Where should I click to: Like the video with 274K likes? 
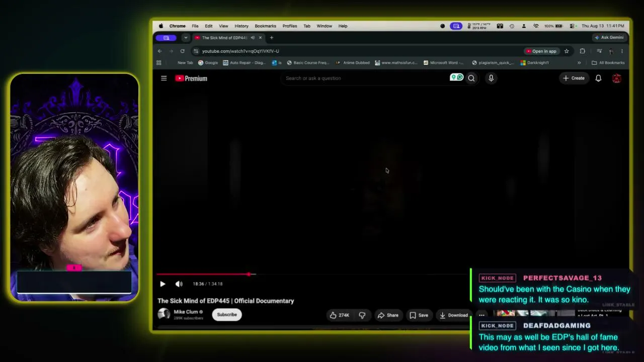[339, 315]
